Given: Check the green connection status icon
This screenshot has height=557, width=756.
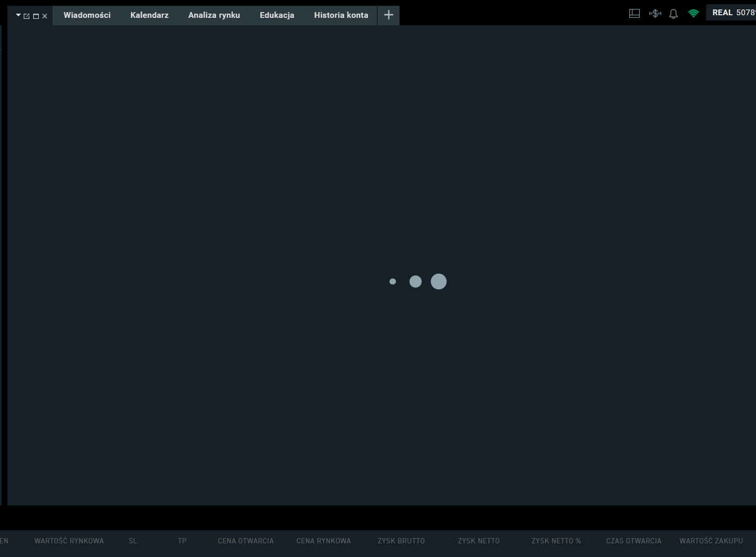Looking at the screenshot, I should pyautogui.click(x=693, y=14).
